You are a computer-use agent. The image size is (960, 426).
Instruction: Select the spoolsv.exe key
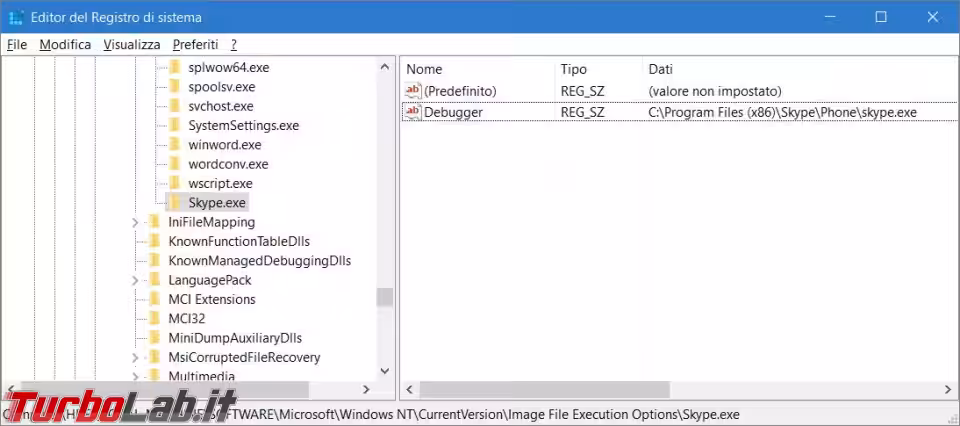point(222,86)
